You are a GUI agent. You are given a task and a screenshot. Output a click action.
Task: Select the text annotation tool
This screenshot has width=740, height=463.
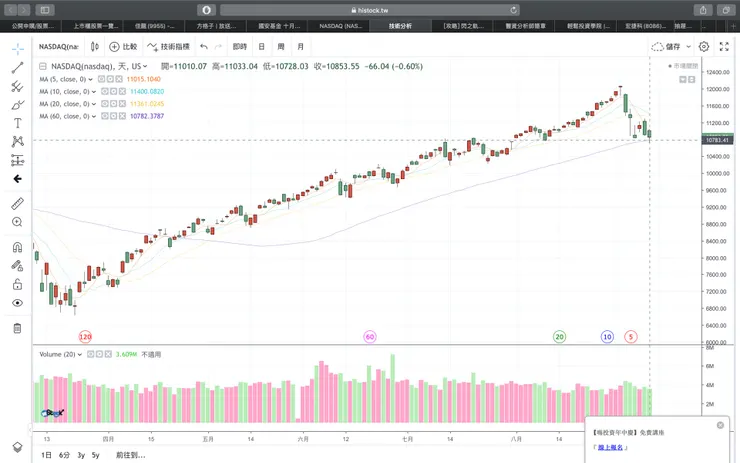tap(17, 123)
